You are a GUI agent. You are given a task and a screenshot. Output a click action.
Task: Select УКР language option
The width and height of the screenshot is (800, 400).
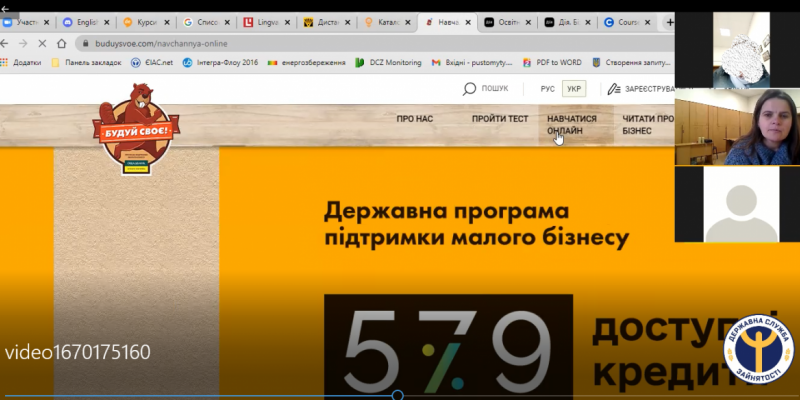coord(572,89)
